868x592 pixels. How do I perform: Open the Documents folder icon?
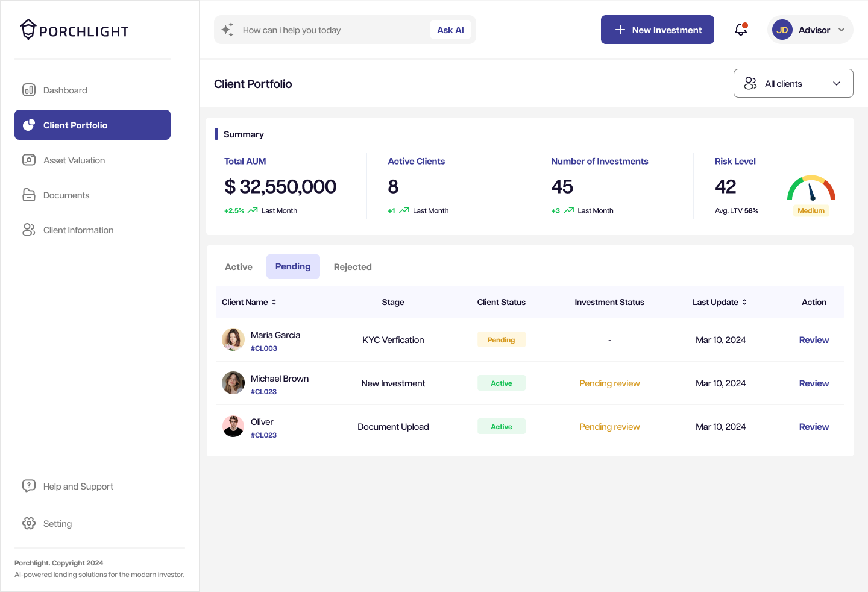[29, 195]
